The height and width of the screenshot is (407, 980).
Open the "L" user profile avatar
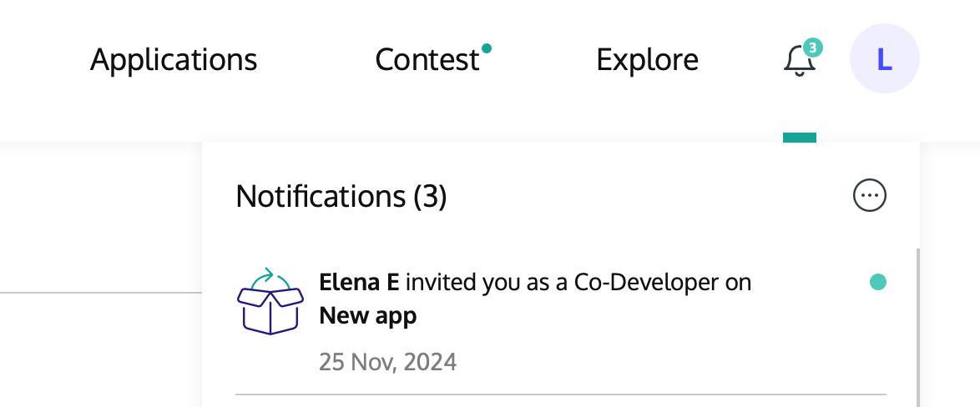click(x=884, y=59)
